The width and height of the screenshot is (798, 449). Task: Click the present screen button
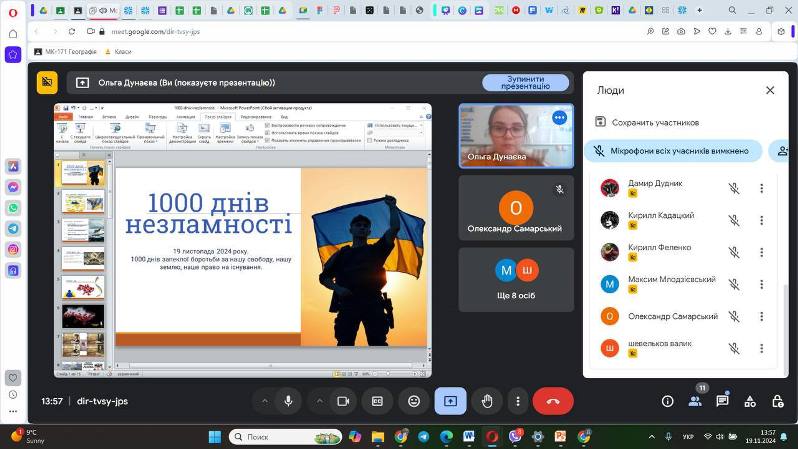coord(450,401)
